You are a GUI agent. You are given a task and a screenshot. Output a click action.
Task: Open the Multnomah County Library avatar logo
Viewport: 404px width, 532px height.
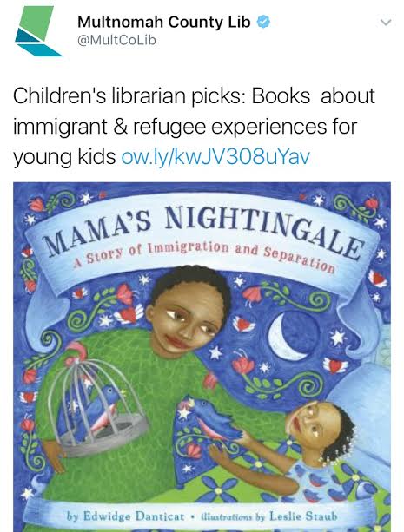click(x=38, y=31)
